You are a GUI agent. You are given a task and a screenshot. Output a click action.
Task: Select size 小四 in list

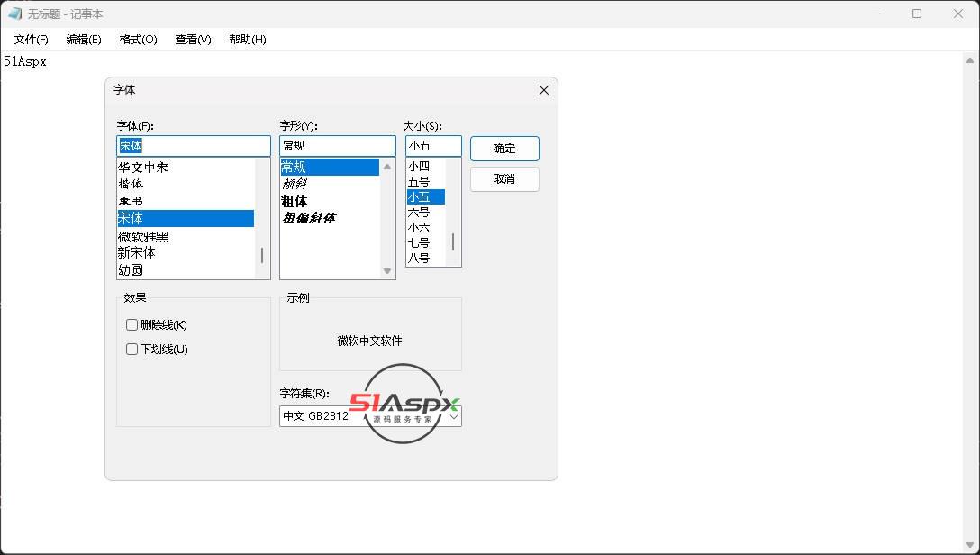[426, 167]
